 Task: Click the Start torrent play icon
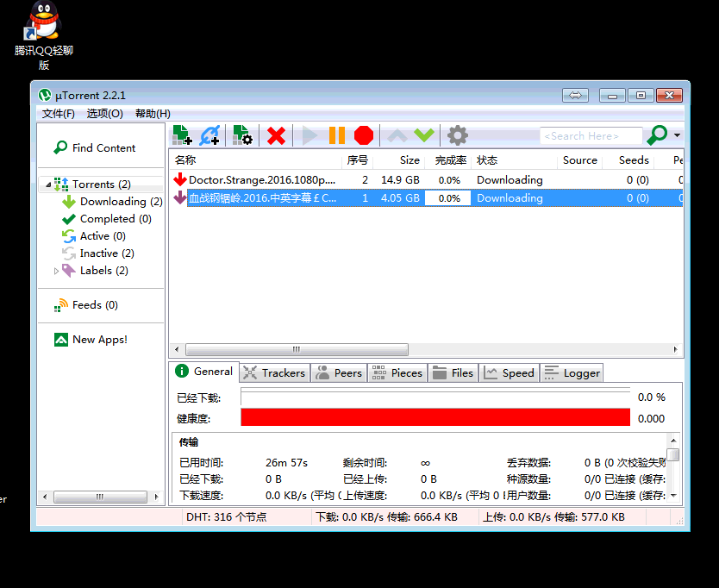pyautogui.click(x=309, y=135)
